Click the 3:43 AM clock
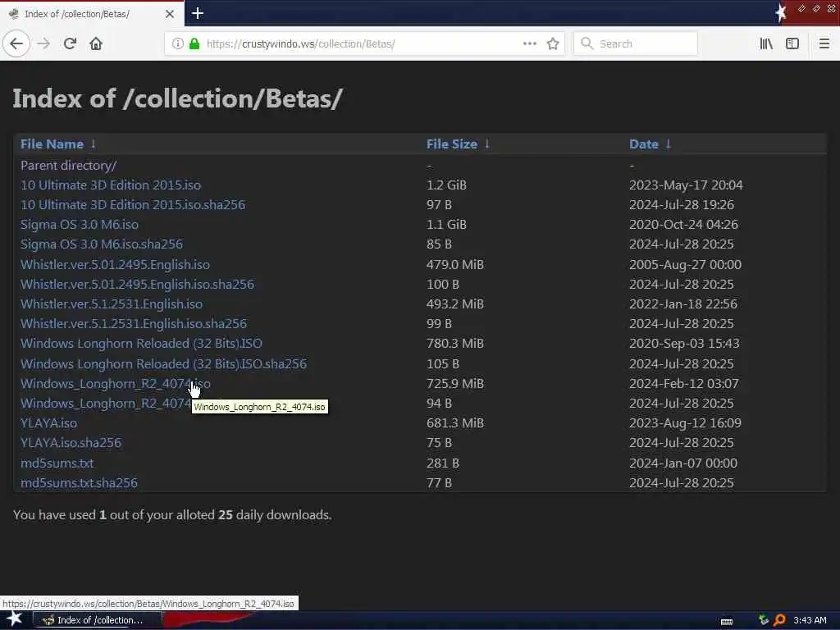 810,620
